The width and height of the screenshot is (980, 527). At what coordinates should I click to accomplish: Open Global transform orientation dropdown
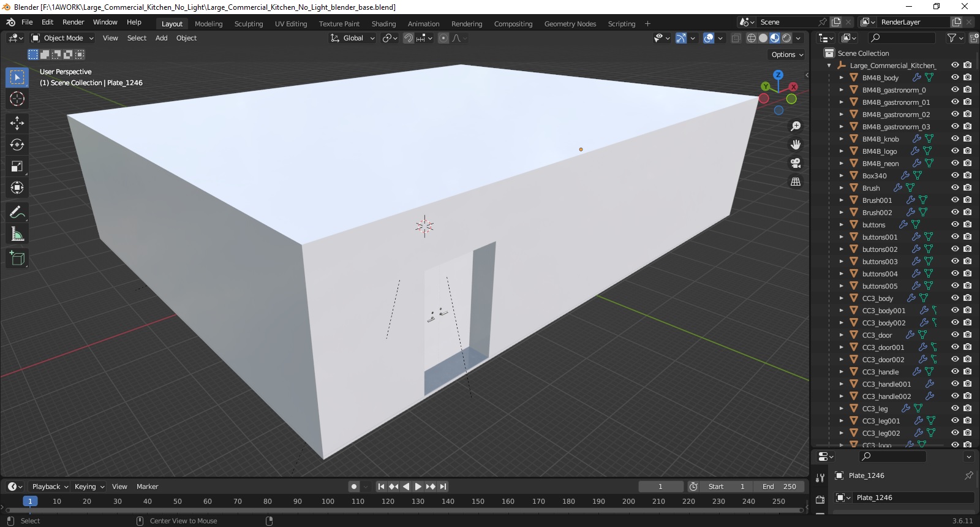[352, 38]
